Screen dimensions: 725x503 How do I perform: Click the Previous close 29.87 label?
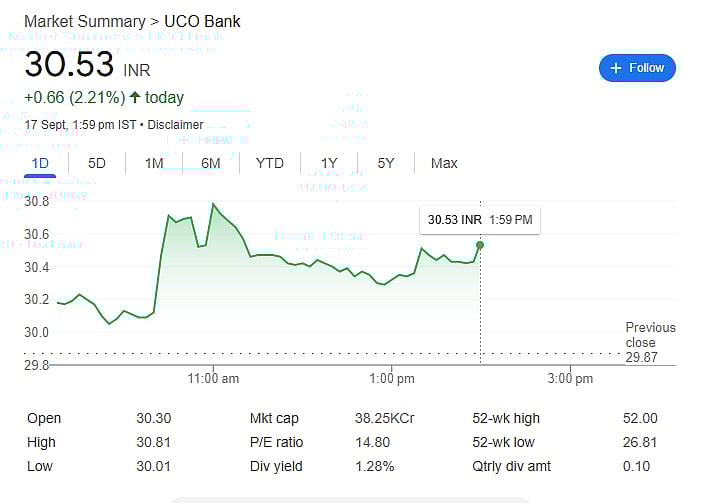(650, 342)
